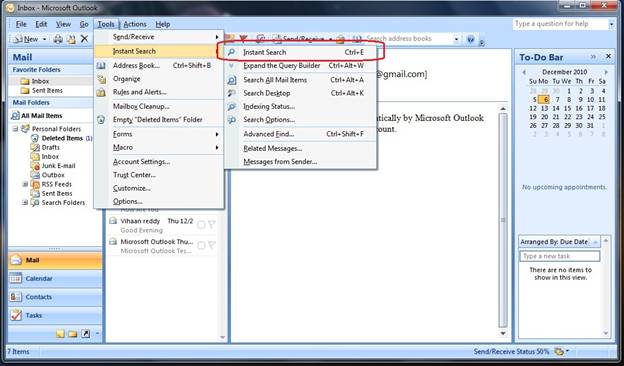
Task: Open the Address Book icon menu entry
Action: pyautogui.click(x=101, y=66)
